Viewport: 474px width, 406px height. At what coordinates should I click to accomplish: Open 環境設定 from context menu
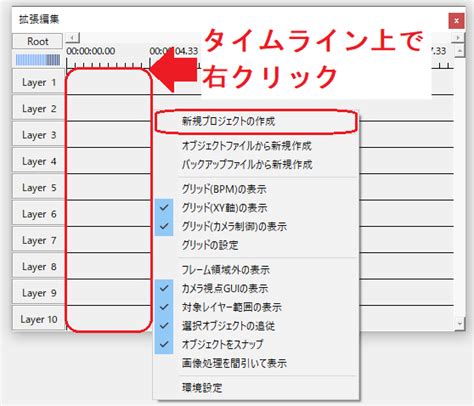(256, 388)
